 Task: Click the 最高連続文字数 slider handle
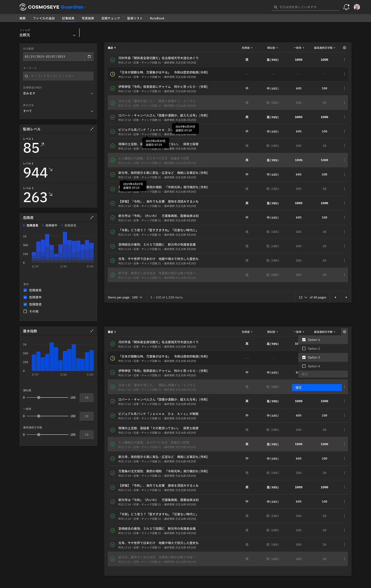click(39, 435)
